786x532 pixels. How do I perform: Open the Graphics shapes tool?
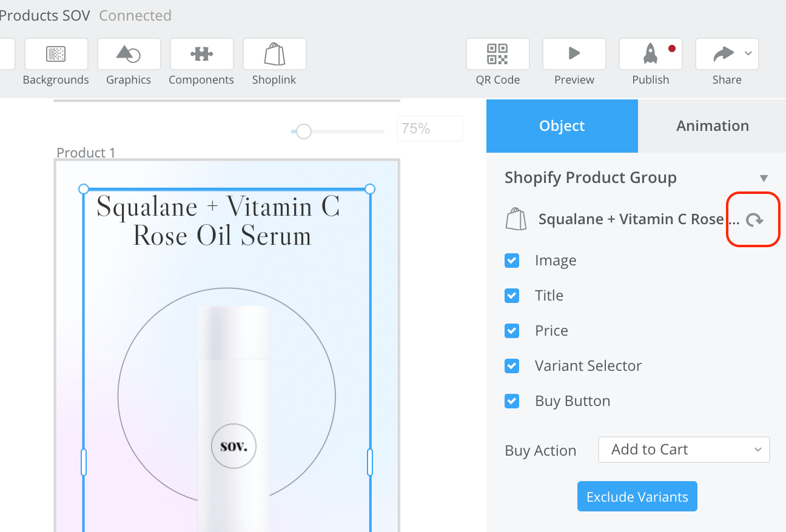[x=129, y=55]
